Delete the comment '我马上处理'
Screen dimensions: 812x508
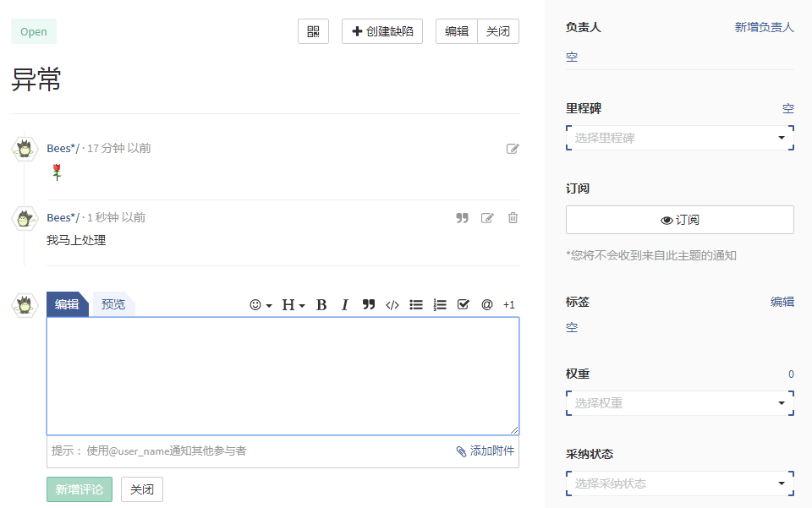(513, 218)
